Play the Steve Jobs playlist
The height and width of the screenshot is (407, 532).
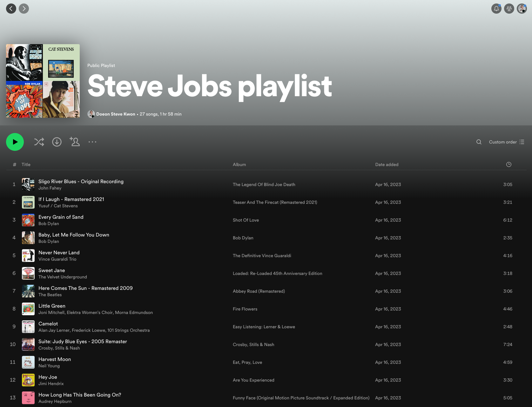click(15, 142)
